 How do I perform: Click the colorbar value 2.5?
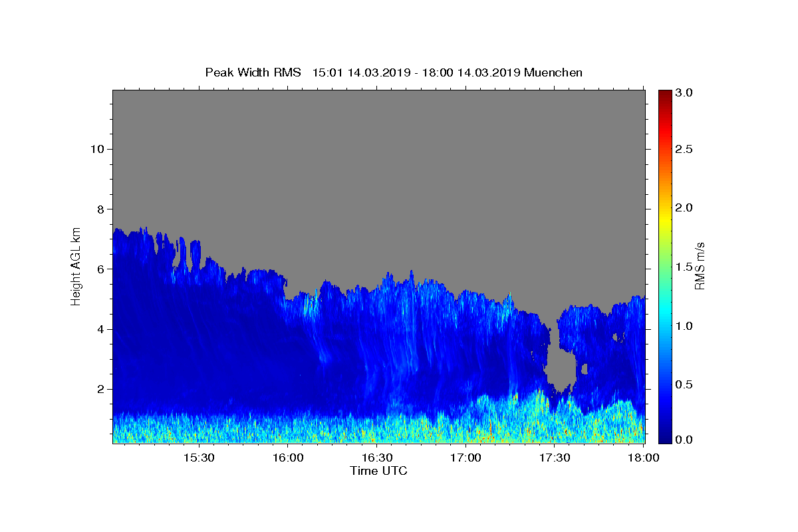click(684, 149)
